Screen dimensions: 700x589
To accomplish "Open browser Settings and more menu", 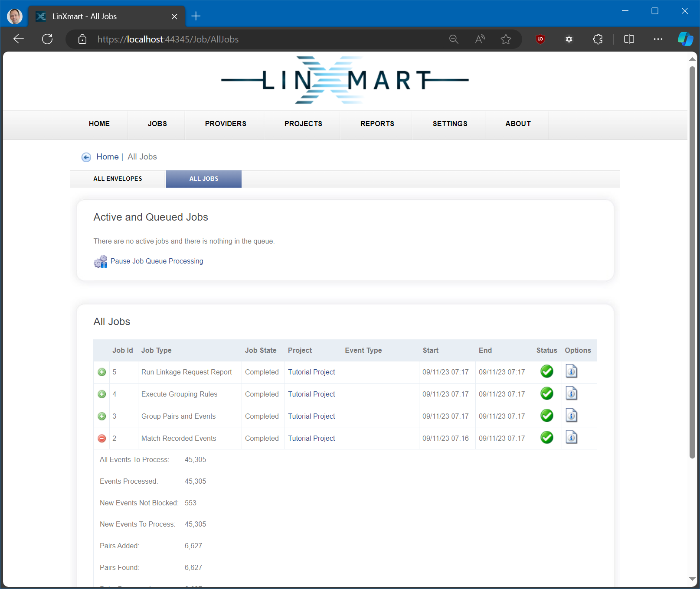I will pyautogui.click(x=658, y=39).
